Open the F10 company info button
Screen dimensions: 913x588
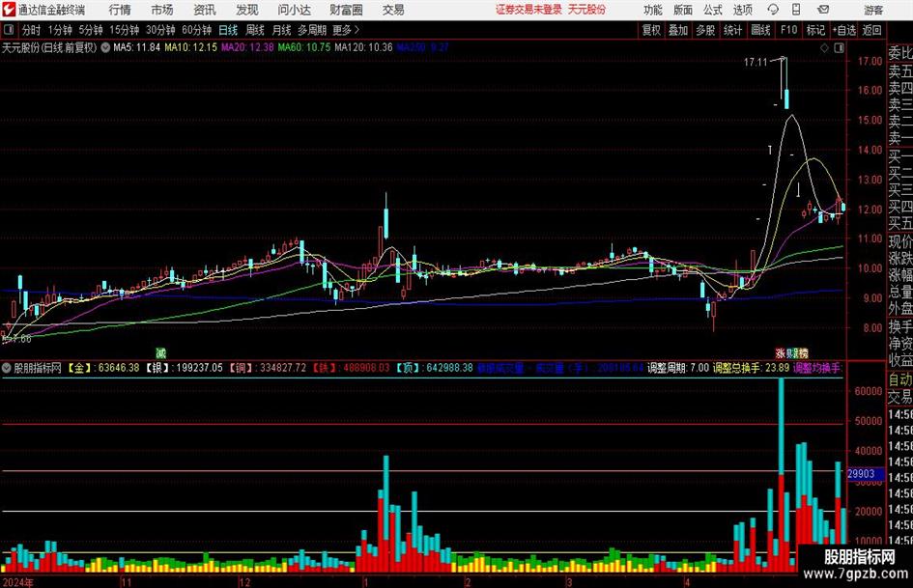[x=789, y=30]
